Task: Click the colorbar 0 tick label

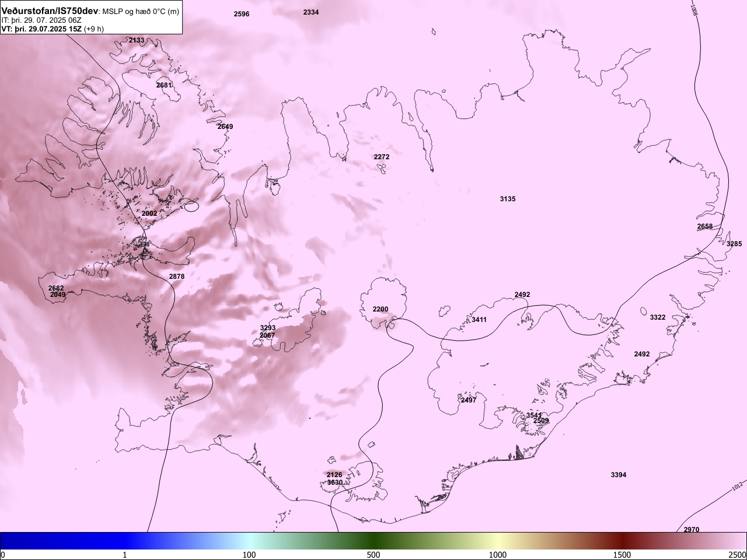Action: tap(3, 554)
